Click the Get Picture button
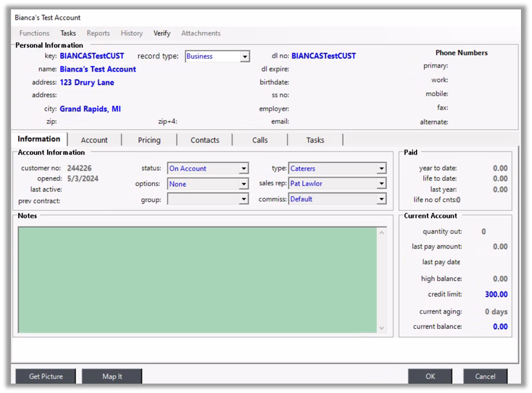 tap(46, 376)
